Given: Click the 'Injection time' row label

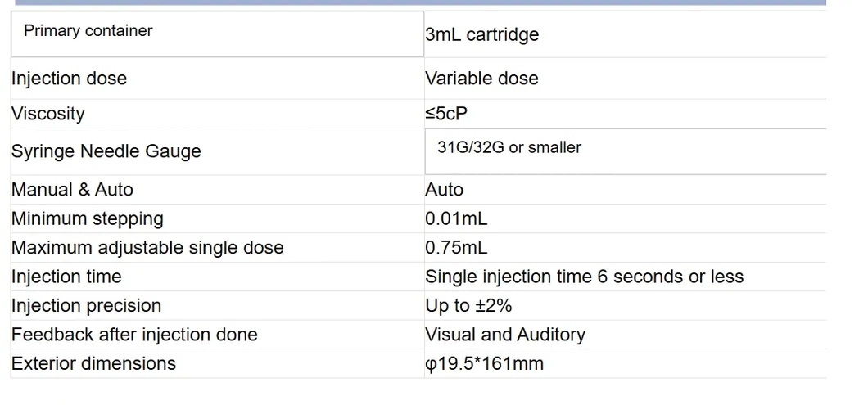Looking at the screenshot, I should [66, 277].
